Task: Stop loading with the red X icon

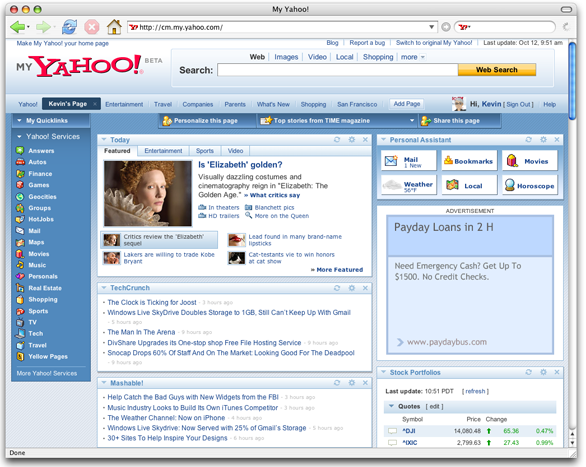Action: tap(92, 27)
